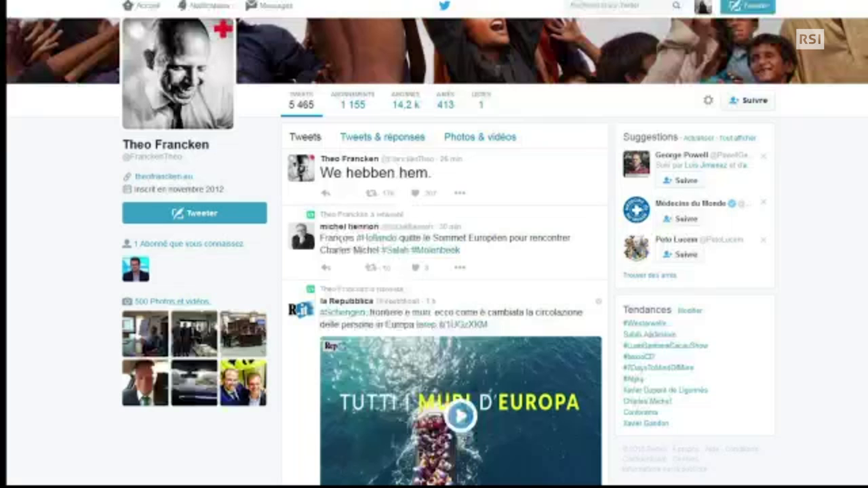Viewport: 868px width, 488px height.
Task: Click Modifier next to Tendances
Action: click(690, 311)
